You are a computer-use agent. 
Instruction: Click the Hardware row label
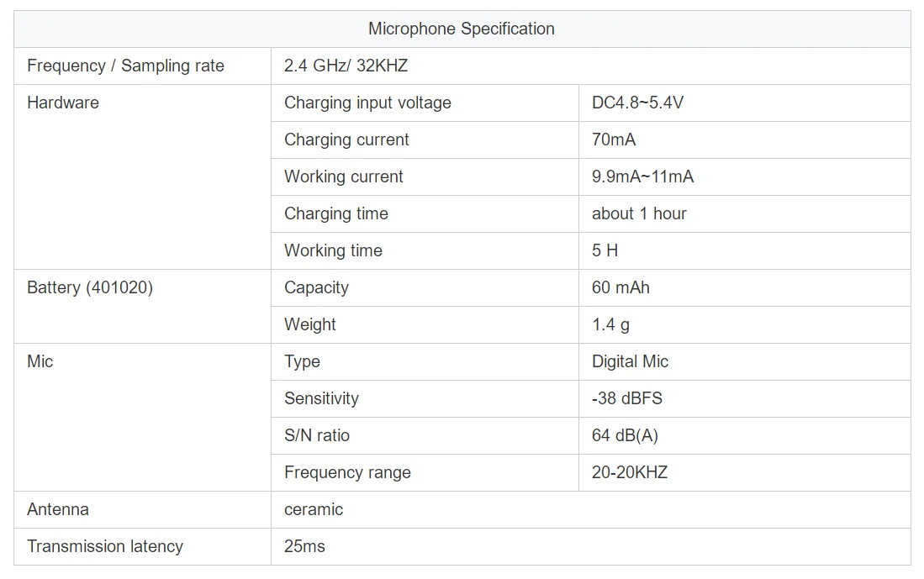click(63, 103)
